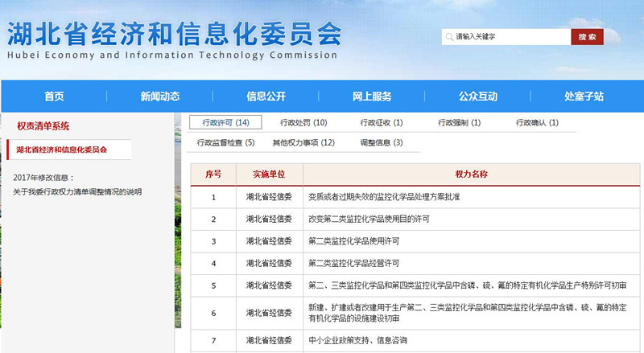The width and height of the screenshot is (644, 353).
Task: Select 湖北省经济和信息化委员会 in the sidebar
Action: [x=61, y=150]
